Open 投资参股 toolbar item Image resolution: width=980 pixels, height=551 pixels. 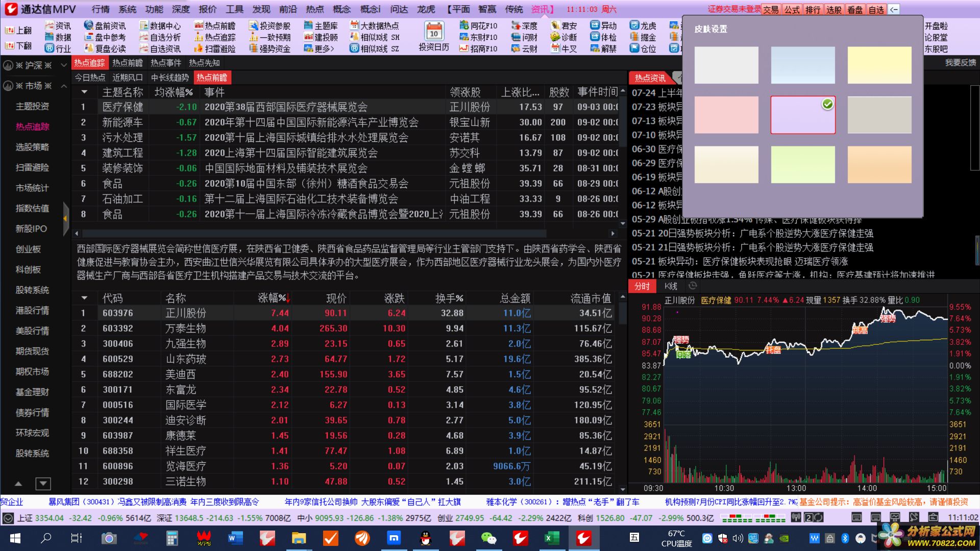tap(269, 26)
